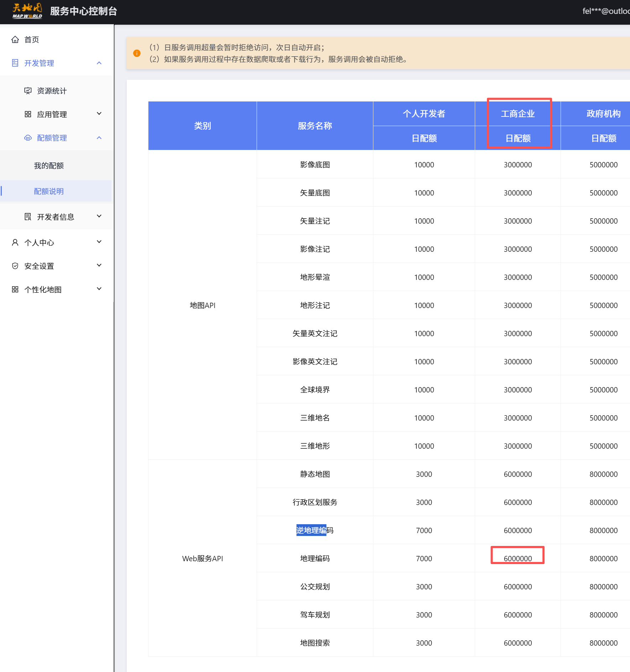
Task: Click the home icon beside 首页
Action: point(15,40)
